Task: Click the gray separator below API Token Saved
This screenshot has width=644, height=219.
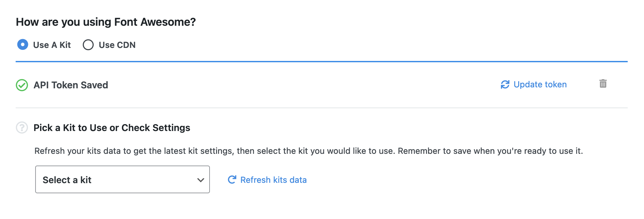Action: [321, 108]
